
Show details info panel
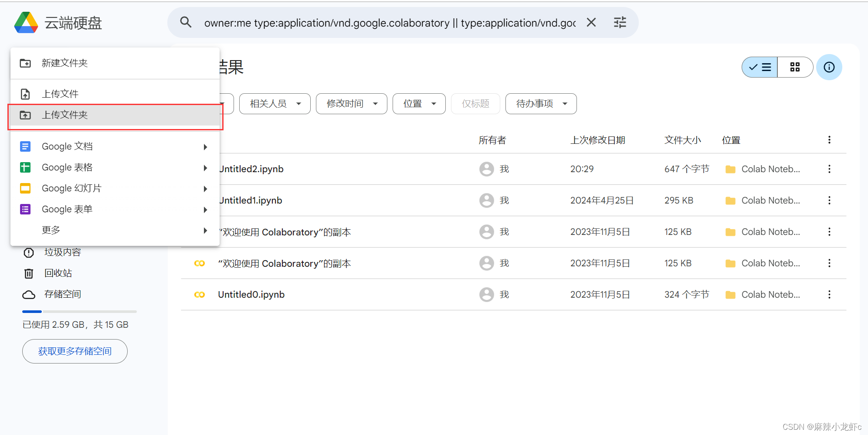tap(829, 67)
